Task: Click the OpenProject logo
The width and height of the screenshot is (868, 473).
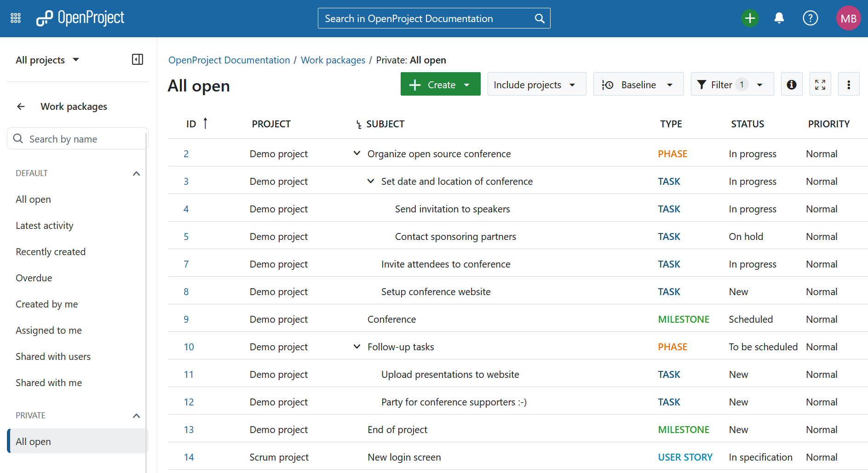Action: [80, 18]
